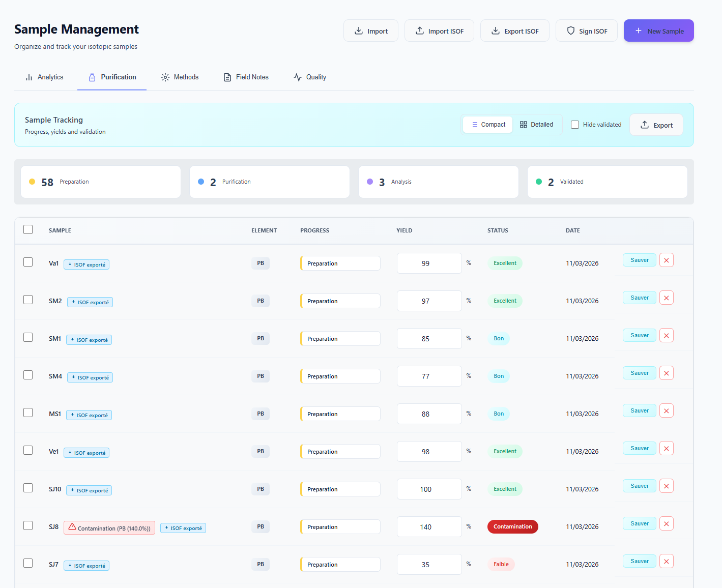Open the Progress dropdown for sample Va1
This screenshot has width=722, height=588.
(x=340, y=263)
